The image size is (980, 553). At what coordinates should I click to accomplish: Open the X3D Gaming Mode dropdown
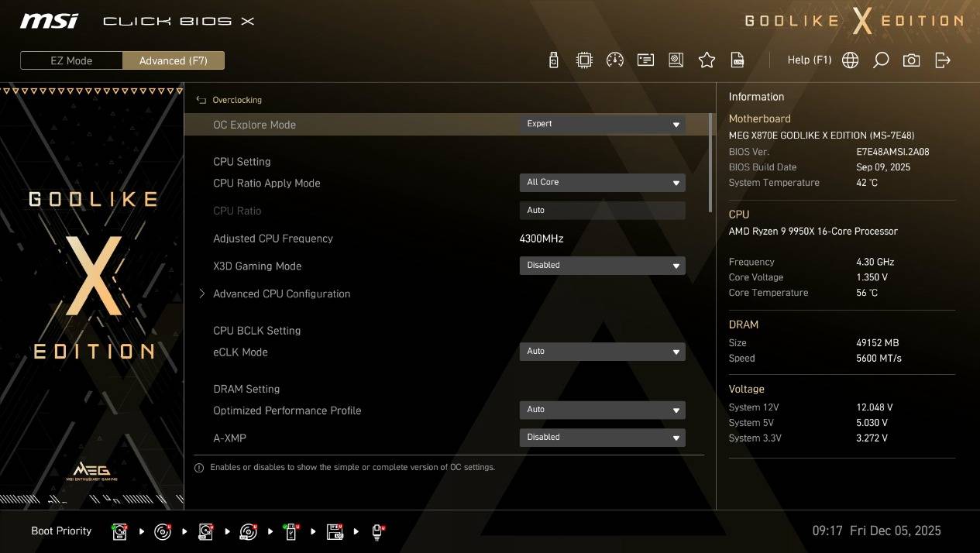602,266
